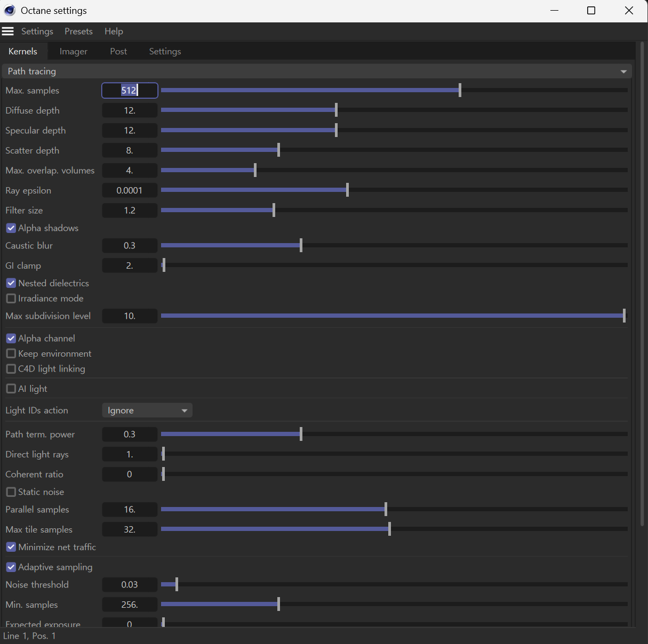Open the Help menu
The image size is (648, 644).
tap(114, 31)
